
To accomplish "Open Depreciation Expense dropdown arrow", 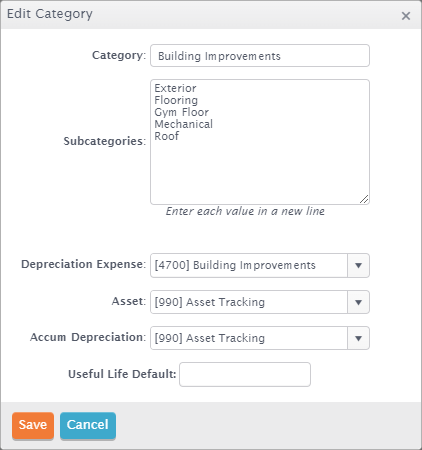I will 358,266.
